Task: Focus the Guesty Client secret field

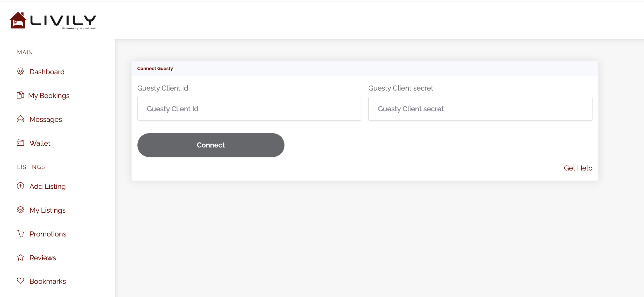Action: point(480,109)
